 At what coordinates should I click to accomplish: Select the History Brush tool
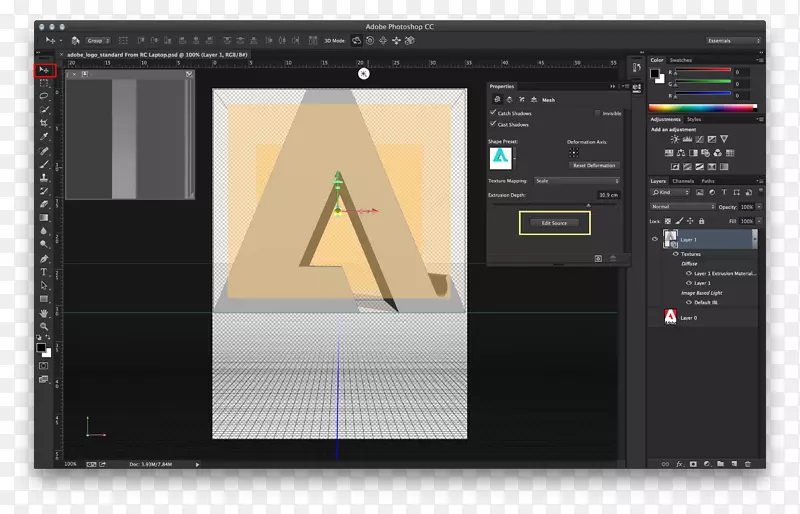pyautogui.click(x=44, y=191)
